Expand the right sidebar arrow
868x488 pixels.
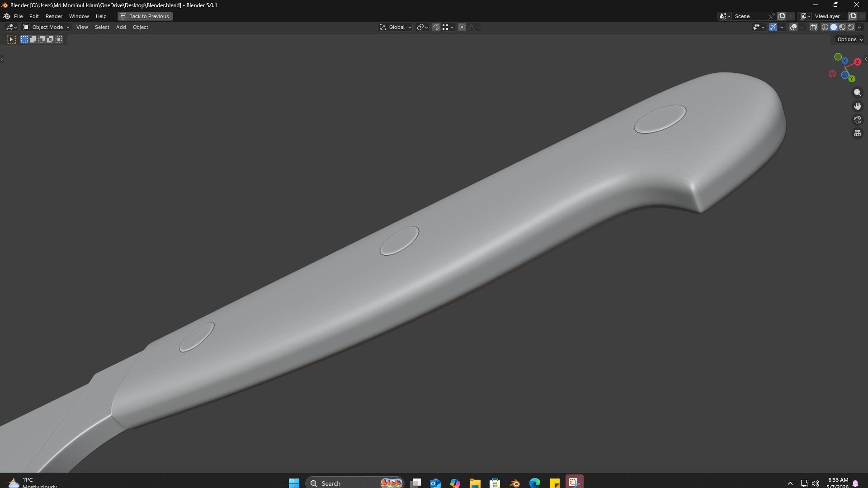[865, 59]
